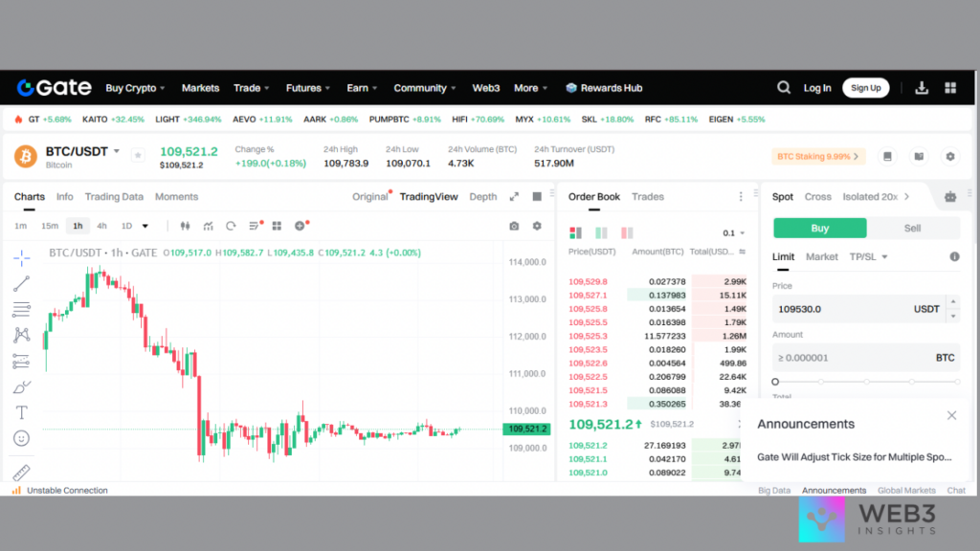
Task: Switch to the Trades tab
Action: click(x=647, y=197)
